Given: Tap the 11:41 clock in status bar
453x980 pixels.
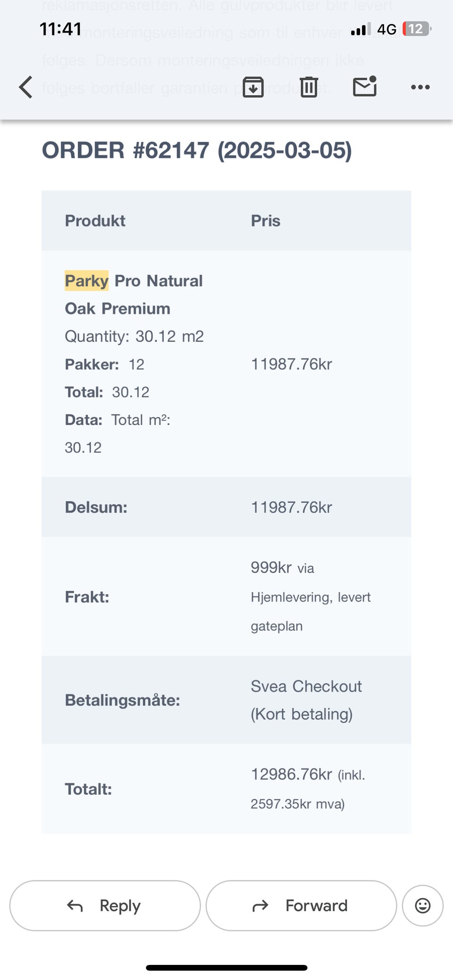Looking at the screenshot, I should [60, 29].
